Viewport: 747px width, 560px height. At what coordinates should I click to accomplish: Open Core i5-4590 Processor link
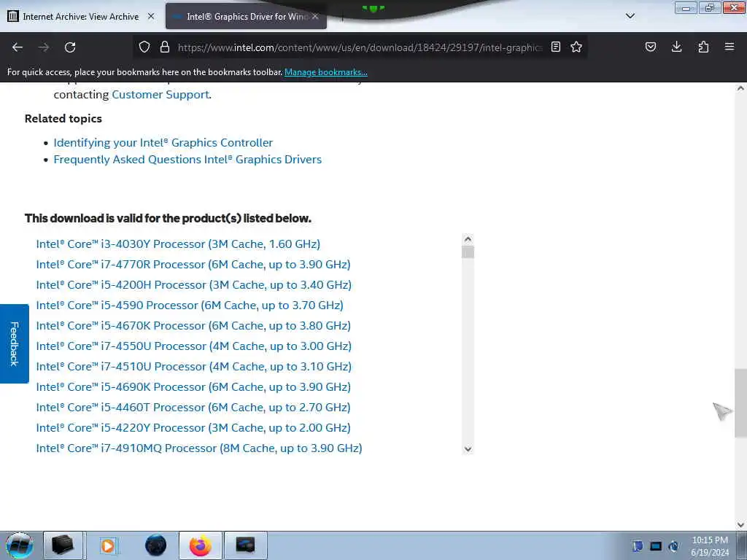point(190,306)
